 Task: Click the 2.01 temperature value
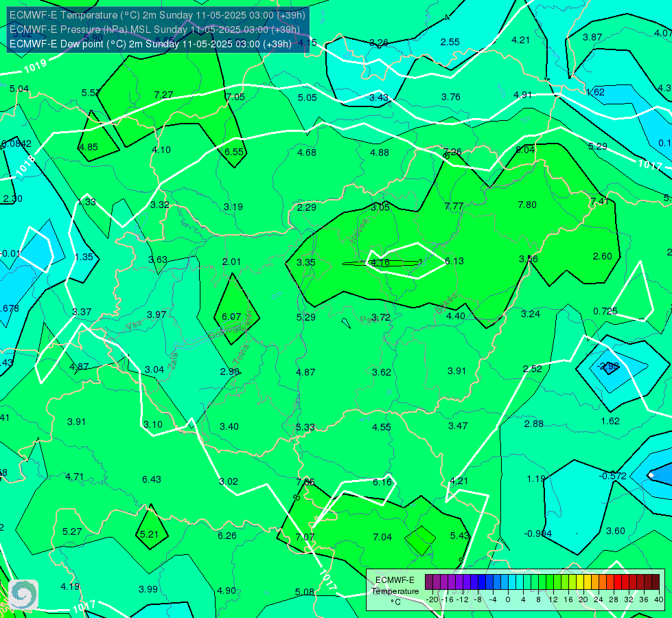231,262
